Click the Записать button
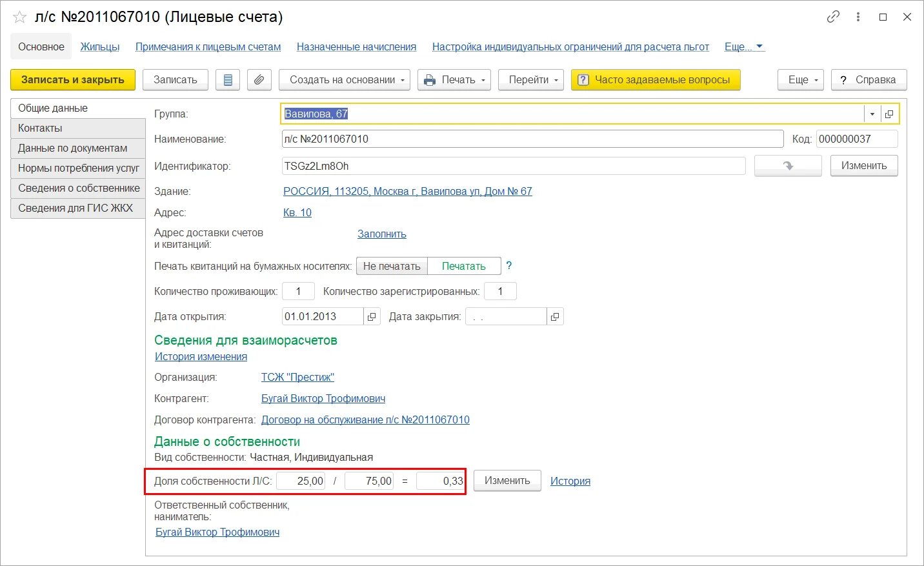 (x=176, y=80)
